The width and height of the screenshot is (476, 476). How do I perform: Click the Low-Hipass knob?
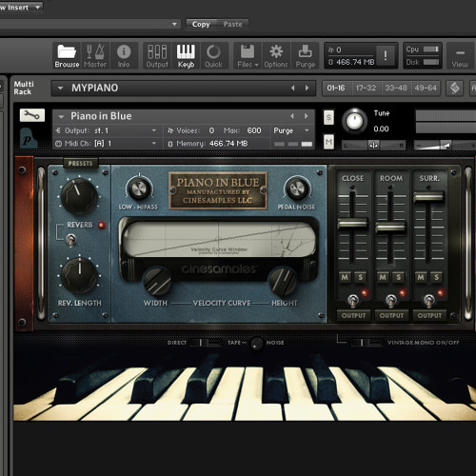click(139, 188)
